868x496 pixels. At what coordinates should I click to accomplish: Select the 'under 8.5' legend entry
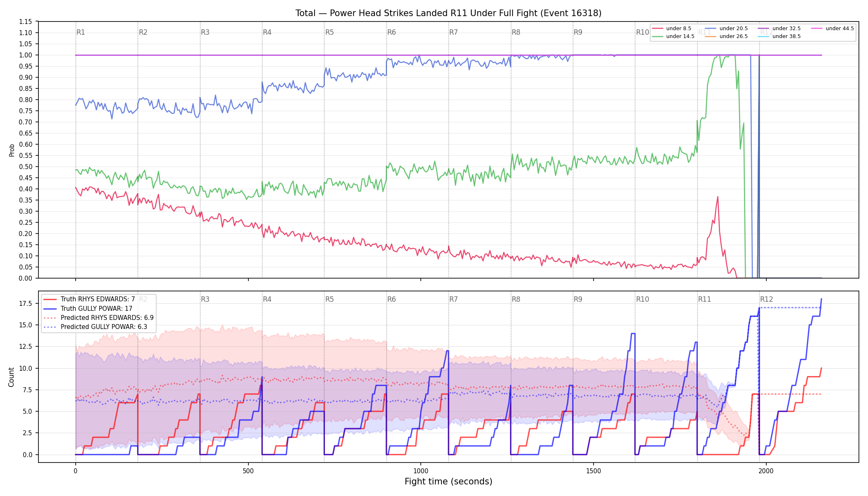[672, 29]
